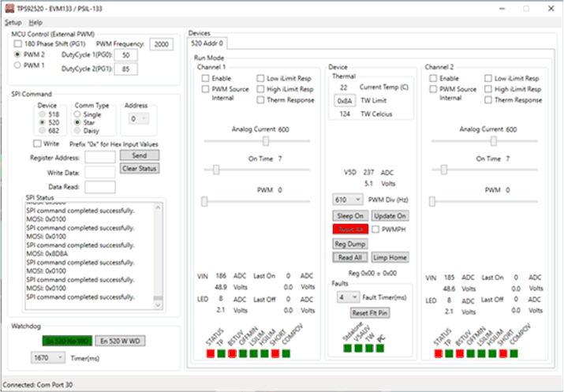The image size is (564, 392).
Task: Click the Update On button
Action: [x=390, y=216]
